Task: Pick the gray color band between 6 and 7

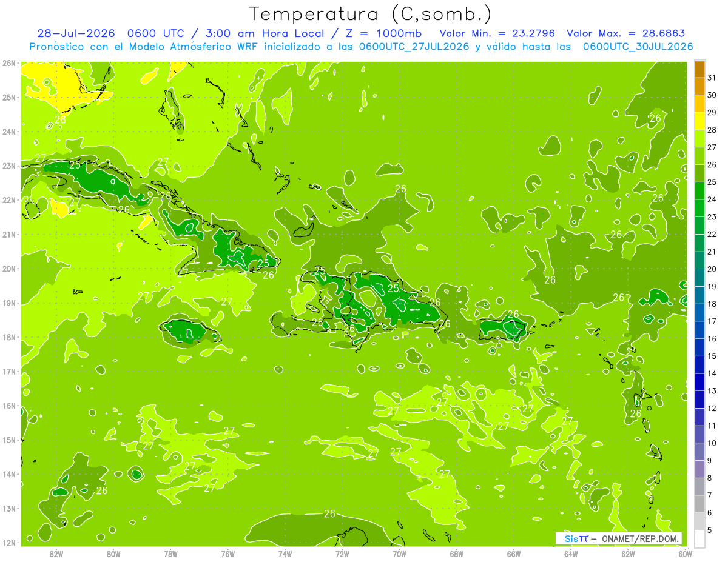Action: tap(699, 504)
